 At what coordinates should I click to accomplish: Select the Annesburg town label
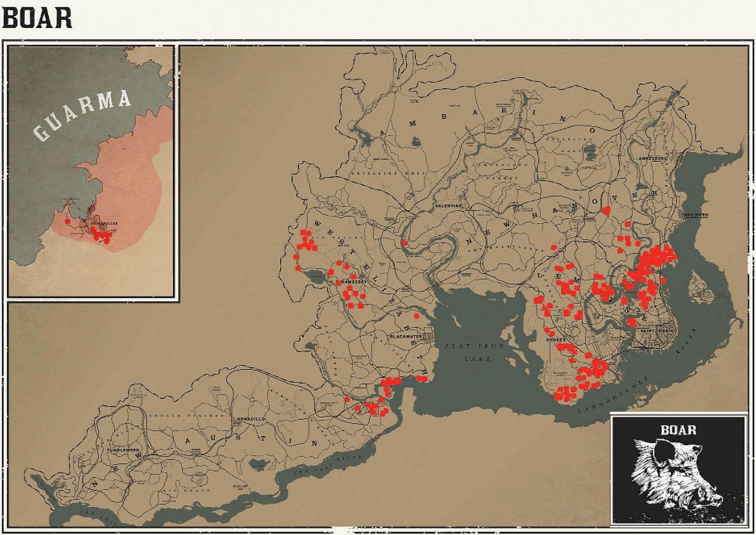(x=653, y=158)
